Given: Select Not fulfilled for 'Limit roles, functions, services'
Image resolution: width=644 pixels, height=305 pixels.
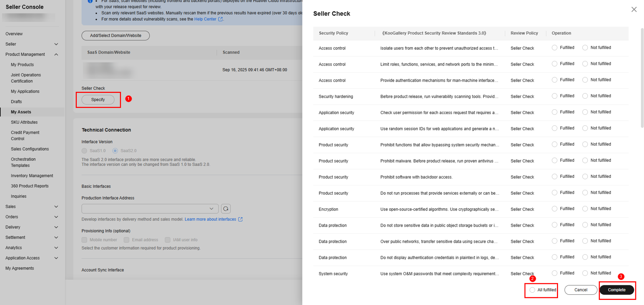Looking at the screenshot, I should pyautogui.click(x=585, y=64).
